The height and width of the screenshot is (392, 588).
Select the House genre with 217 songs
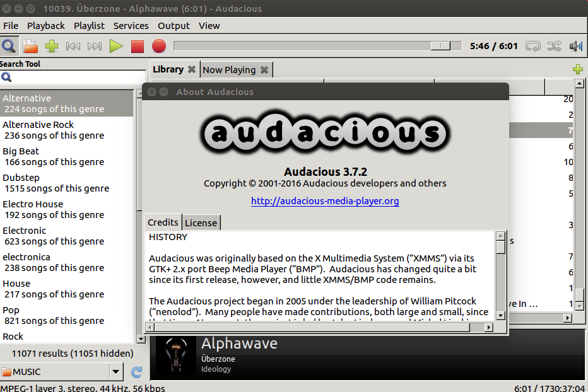(x=66, y=289)
